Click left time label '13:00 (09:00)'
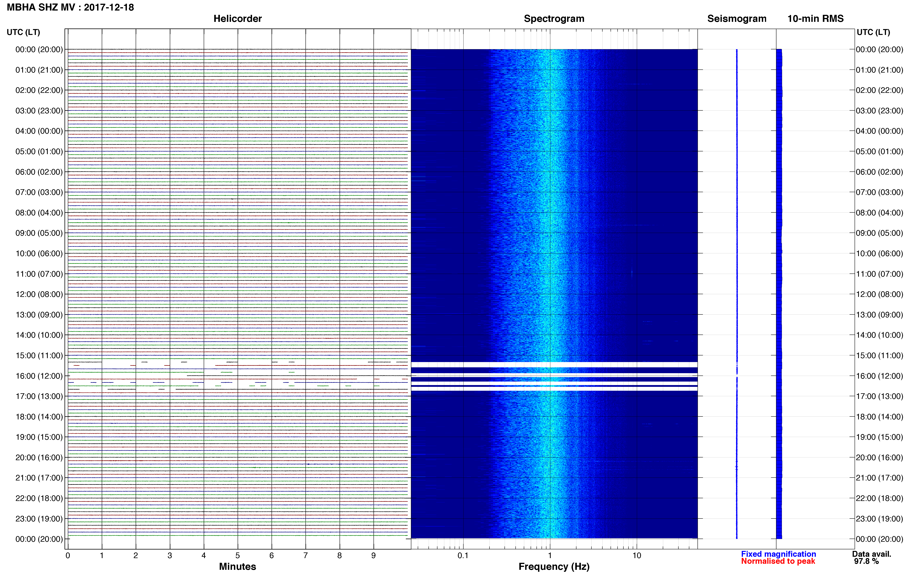The width and height of the screenshot is (924, 578). [39, 315]
